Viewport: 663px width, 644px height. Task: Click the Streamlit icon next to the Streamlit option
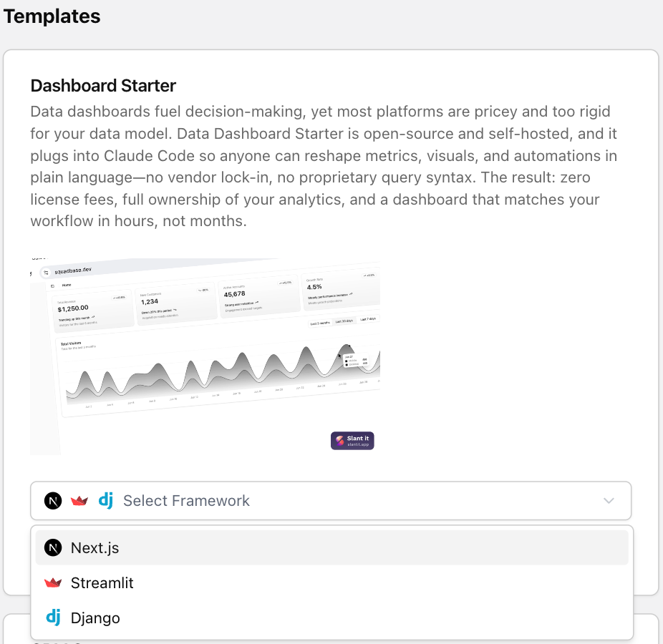pyautogui.click(x=54, y=582)
